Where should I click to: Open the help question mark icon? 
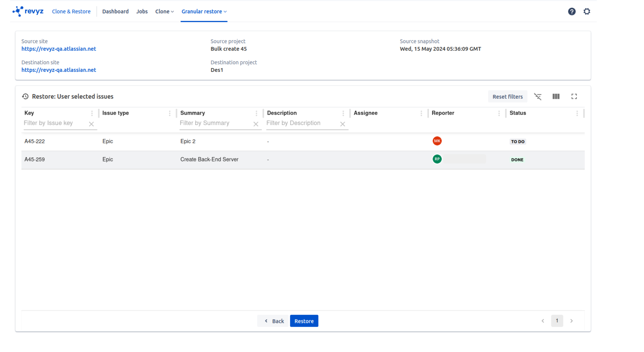coord(572,11)
